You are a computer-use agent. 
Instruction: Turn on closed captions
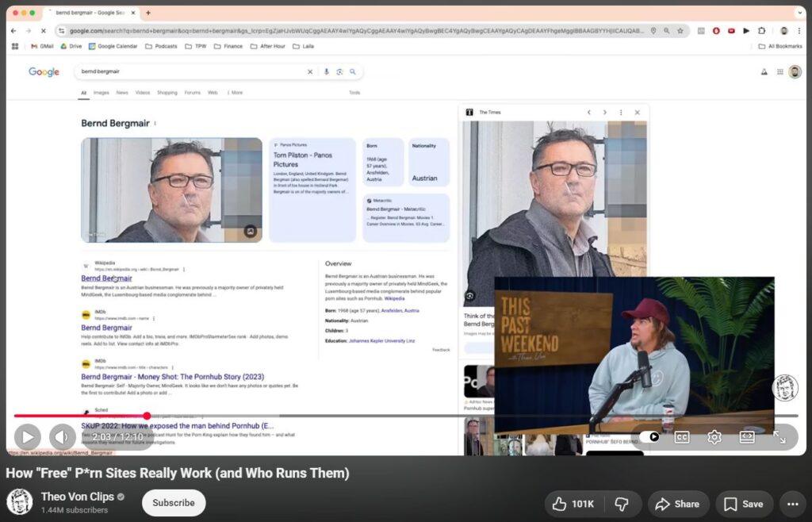click(x=682, y=437)
